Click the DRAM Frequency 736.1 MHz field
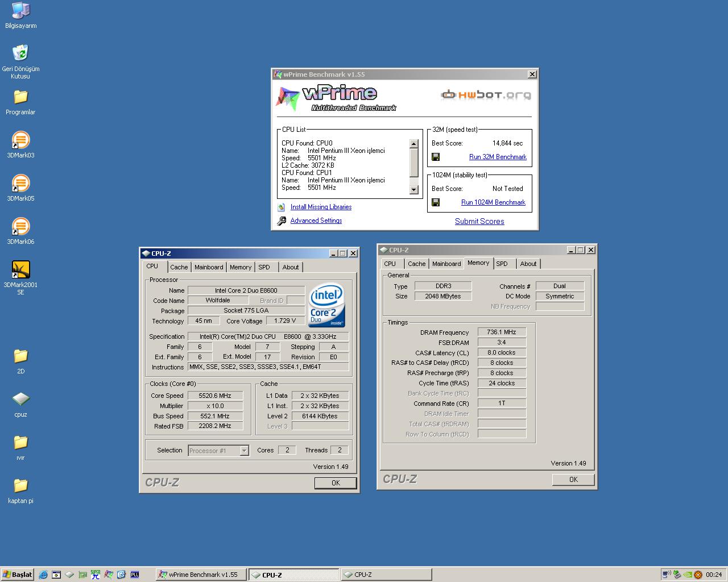The height and width of the screenshot is (582, 728). click(x=502, y=332)
